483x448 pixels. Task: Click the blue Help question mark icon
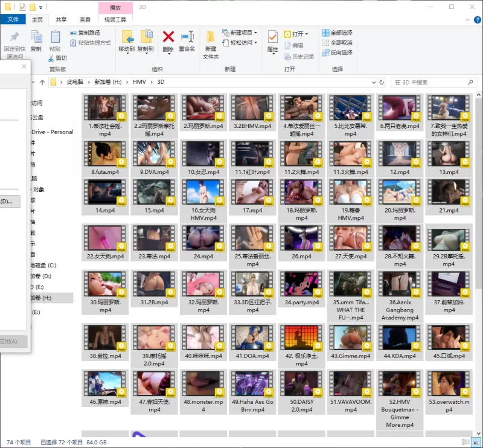click(477, 20)
